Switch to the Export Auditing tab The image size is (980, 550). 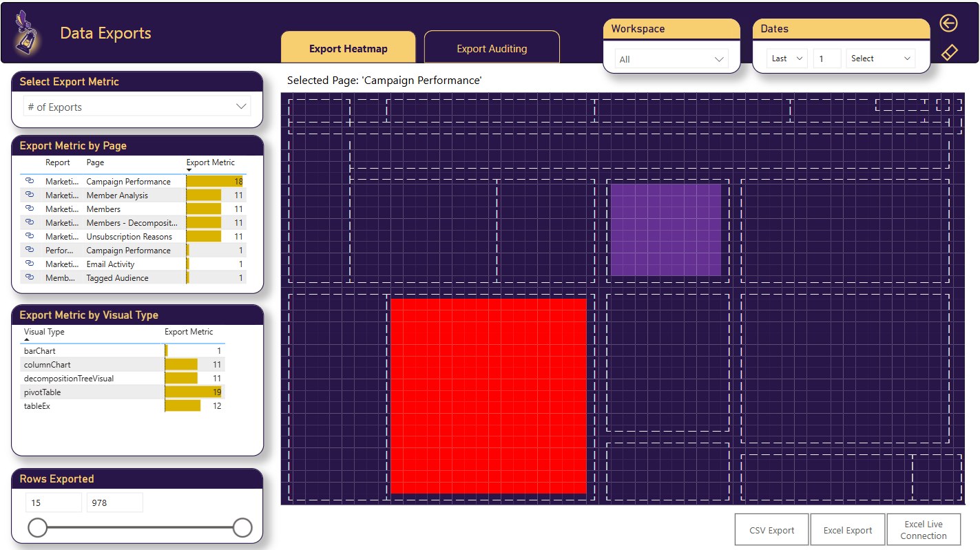tap(491, 47)
